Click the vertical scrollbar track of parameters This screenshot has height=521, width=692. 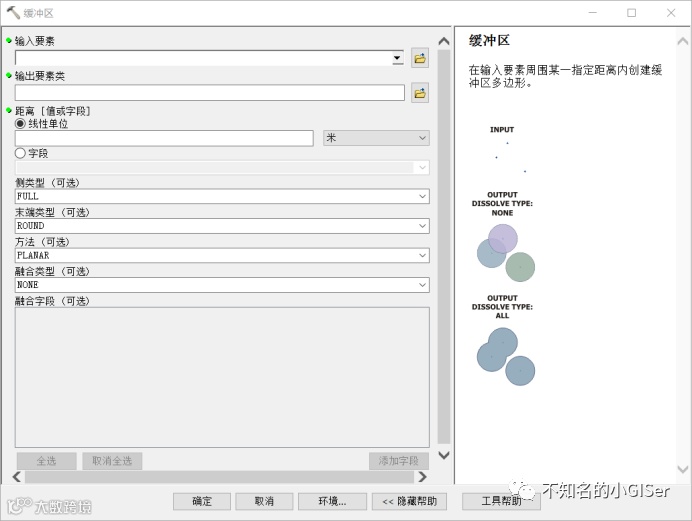pyautogui.click(x=444, y=247)
